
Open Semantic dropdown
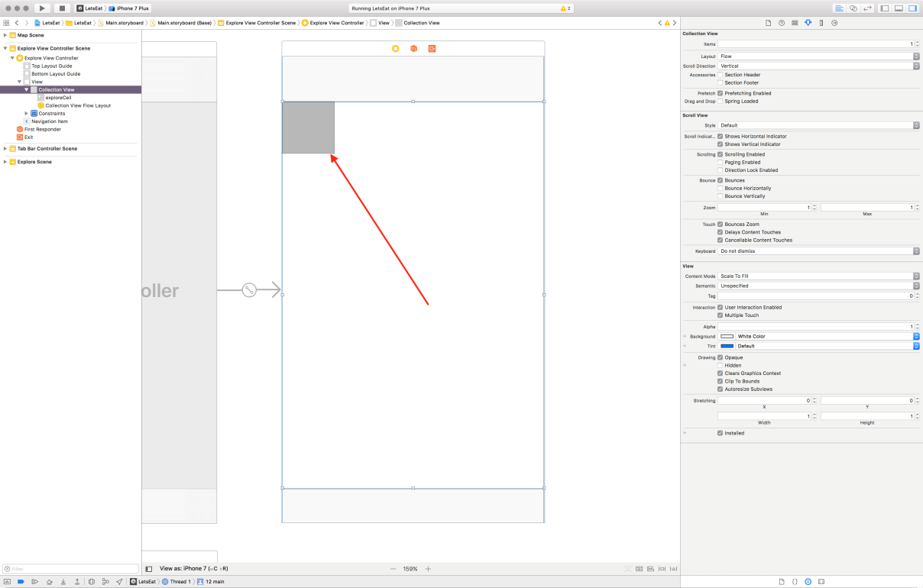pyautogui.click(x=818, y=286)
